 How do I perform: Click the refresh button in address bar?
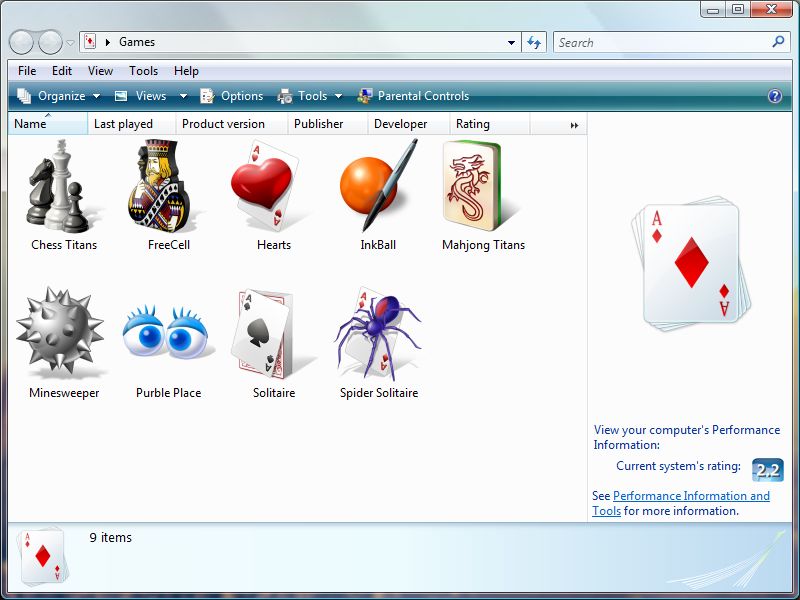click(x=533, y=42)
